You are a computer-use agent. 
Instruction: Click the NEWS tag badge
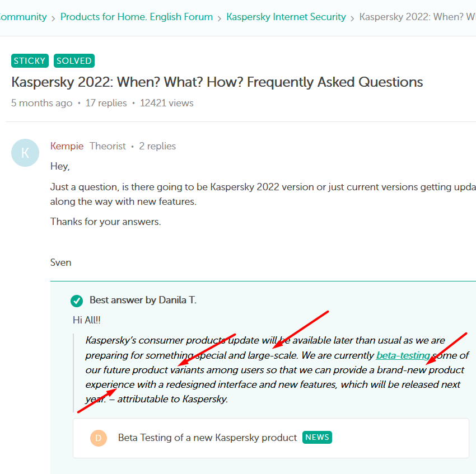317,437
